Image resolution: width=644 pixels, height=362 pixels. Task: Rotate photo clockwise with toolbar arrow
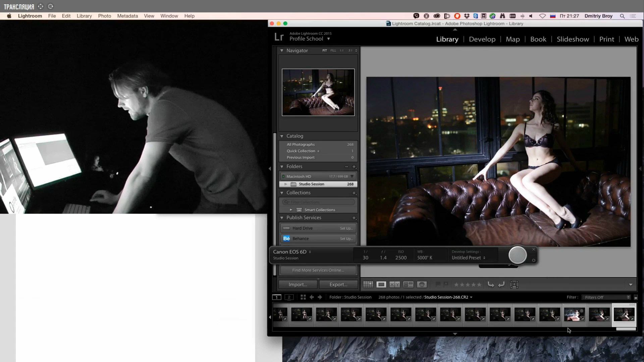point(501,285)
